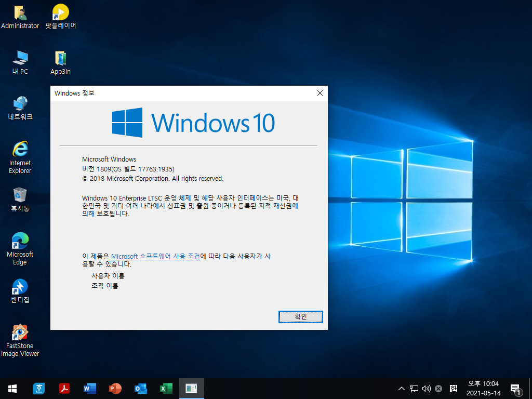Select the 휴지통 recycle bin icon

20,199
